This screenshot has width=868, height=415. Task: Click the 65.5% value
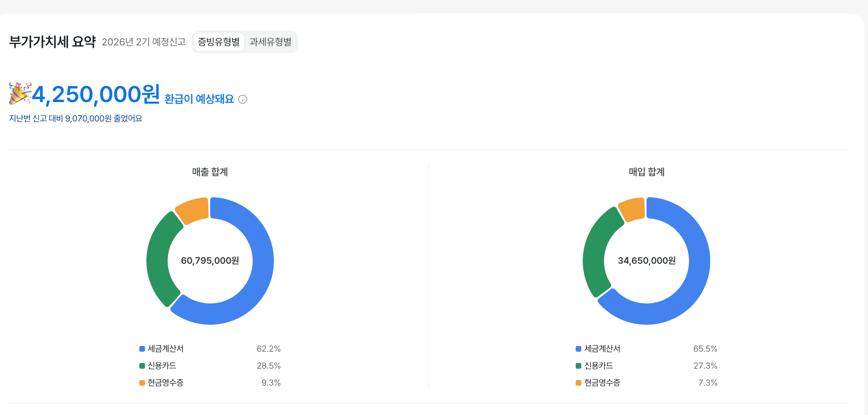705,349
